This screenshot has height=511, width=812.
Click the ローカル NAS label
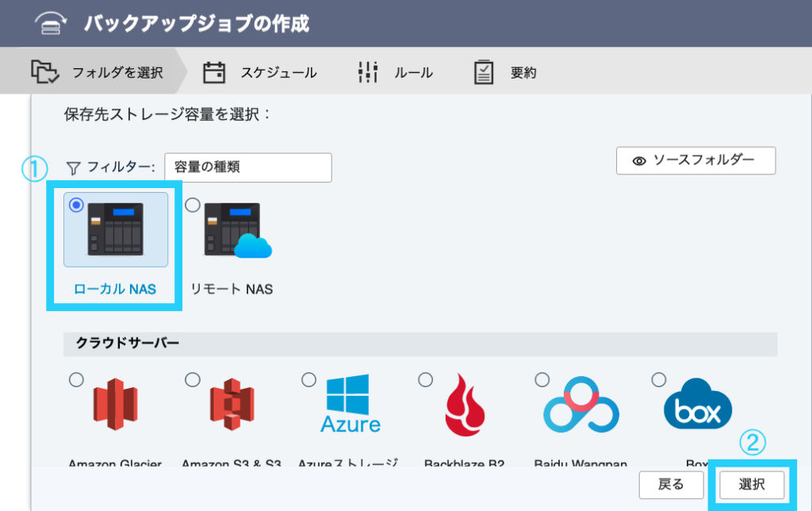pyautogui.click(x=115, y=289)
